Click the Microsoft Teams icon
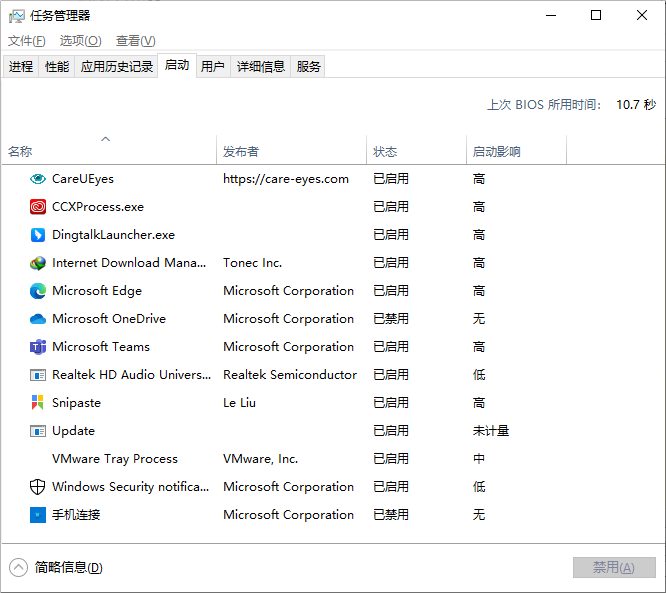The width and height of the screenshot is (666, 593). coord(38,347)
